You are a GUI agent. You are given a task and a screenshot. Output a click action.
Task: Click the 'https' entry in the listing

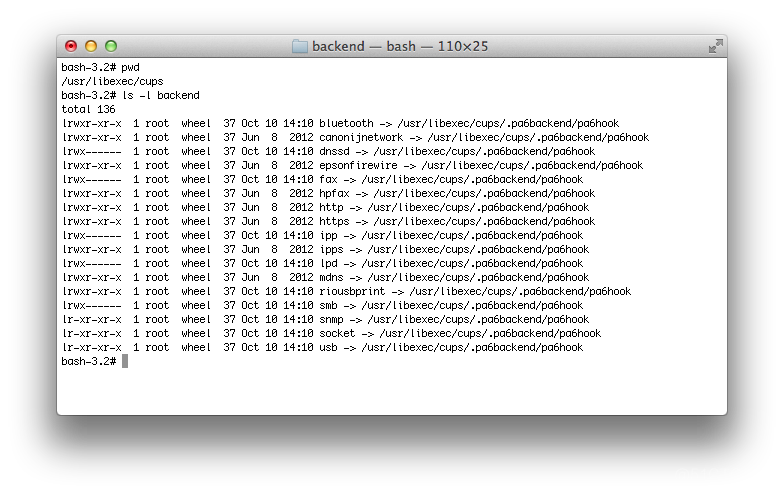point(334,222)
